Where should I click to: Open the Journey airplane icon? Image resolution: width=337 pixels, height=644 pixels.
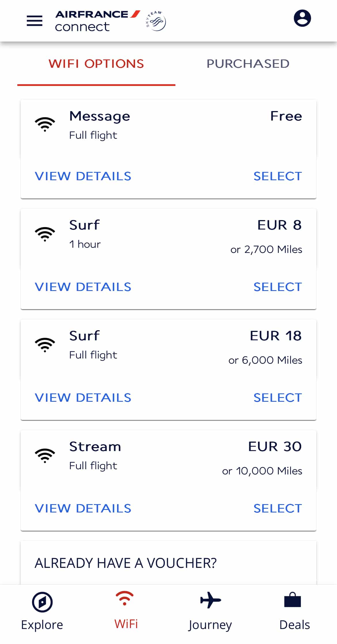[211, 600]
